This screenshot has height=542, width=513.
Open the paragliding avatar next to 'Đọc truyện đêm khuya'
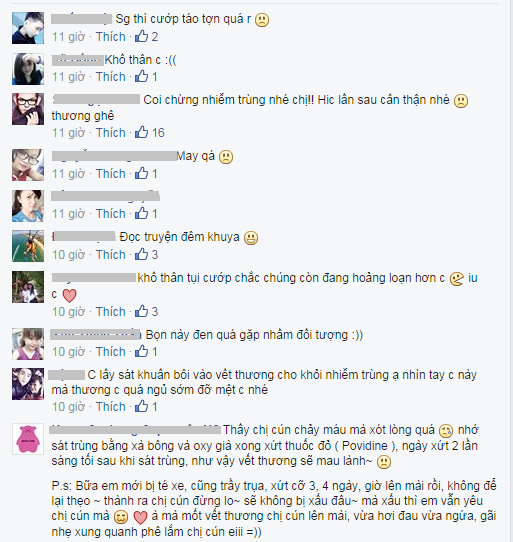tap(28, 246)
